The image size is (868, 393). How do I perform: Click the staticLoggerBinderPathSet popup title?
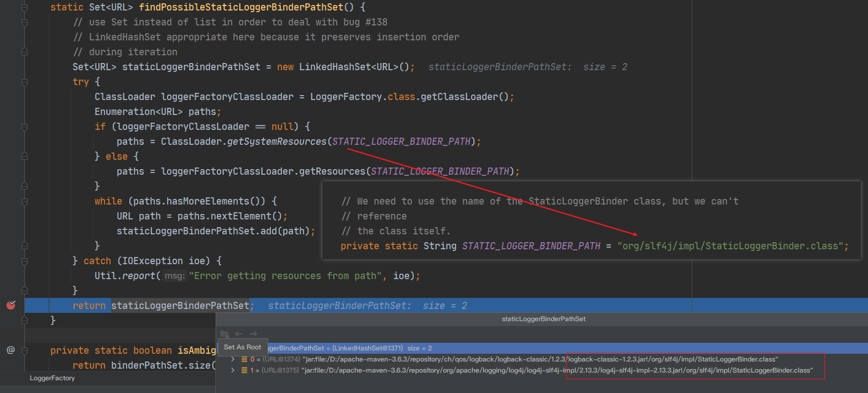543,319
